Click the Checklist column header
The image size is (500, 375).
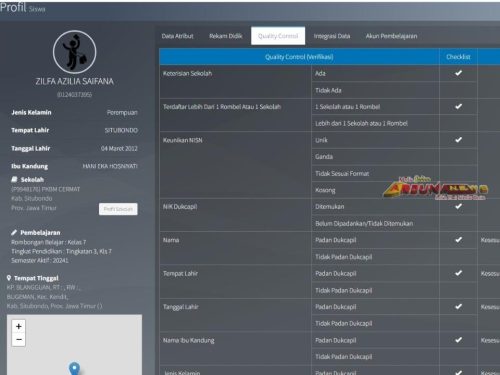click(x=458, y=57)
